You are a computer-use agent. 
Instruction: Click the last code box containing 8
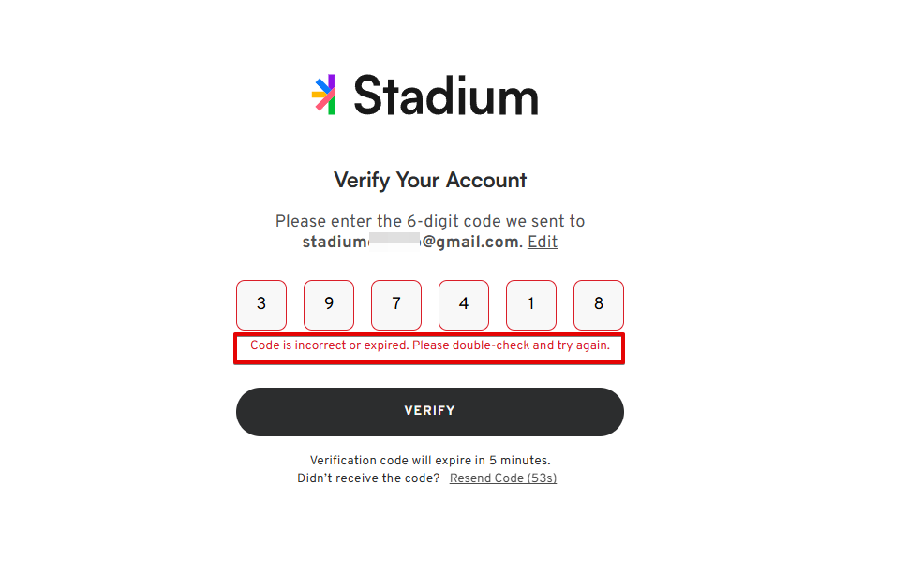tap(599, 304)
